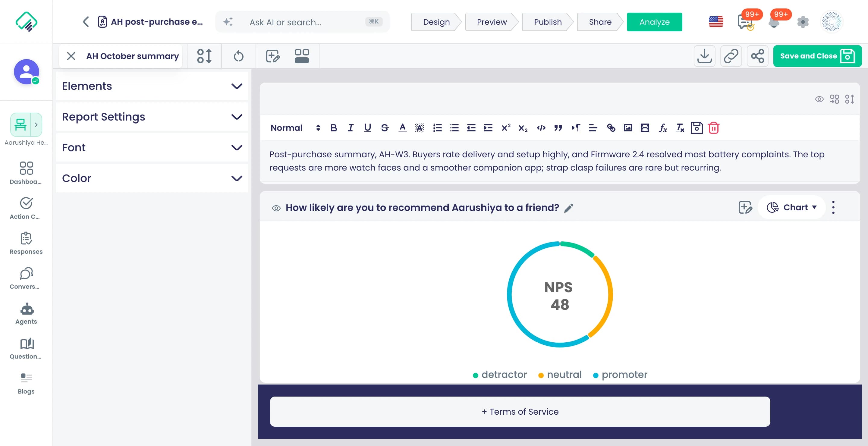Insert a blockquote
This screenshot has height=446, width=868.
click(558, 128)
